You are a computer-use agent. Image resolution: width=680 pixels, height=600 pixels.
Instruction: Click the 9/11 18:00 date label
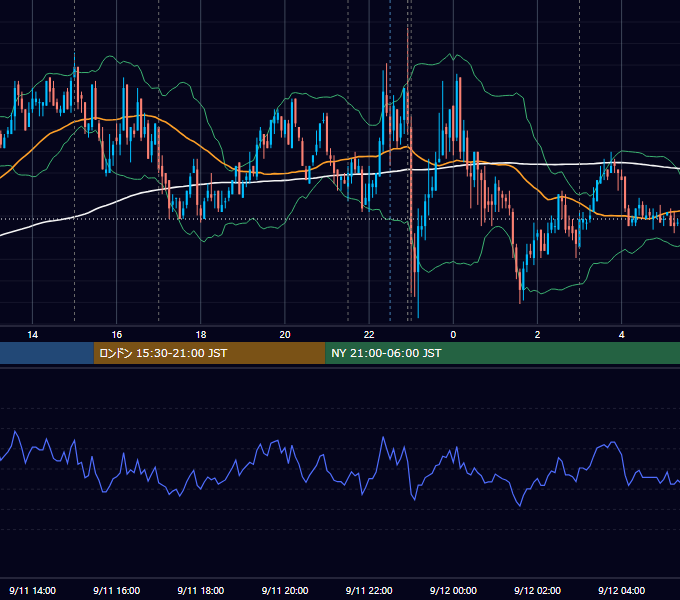point(201,590)
